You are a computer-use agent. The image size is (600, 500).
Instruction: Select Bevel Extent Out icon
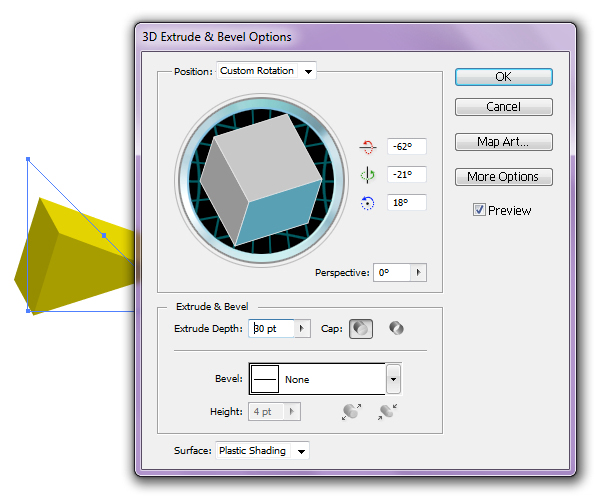351,412
